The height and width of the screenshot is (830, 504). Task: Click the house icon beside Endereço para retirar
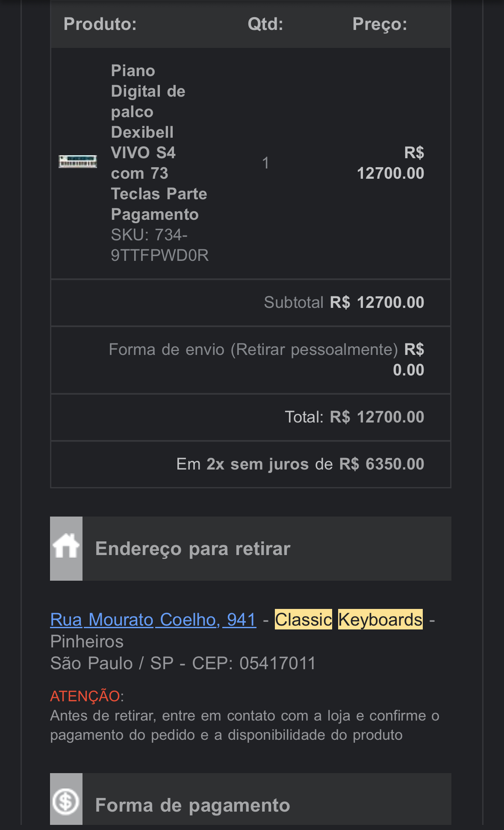click(x=66, y=548)
